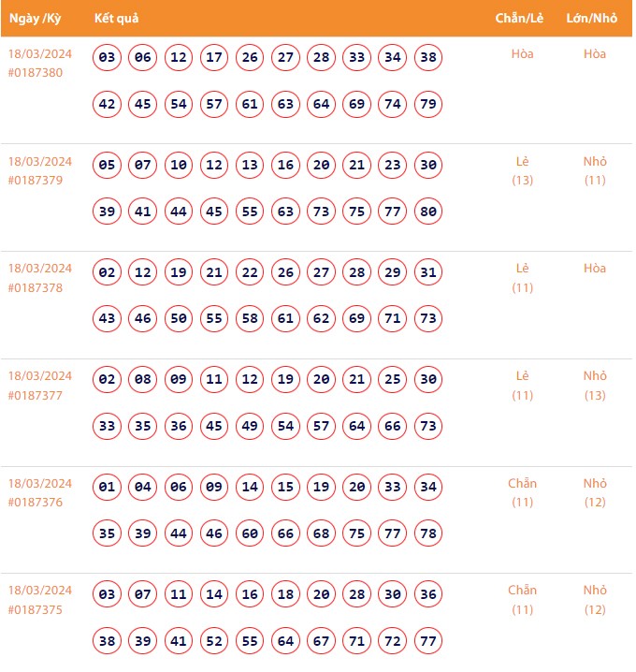Click number ball 52 in draw #0187375
Screen dimensions: 636x672
point(214,641)
